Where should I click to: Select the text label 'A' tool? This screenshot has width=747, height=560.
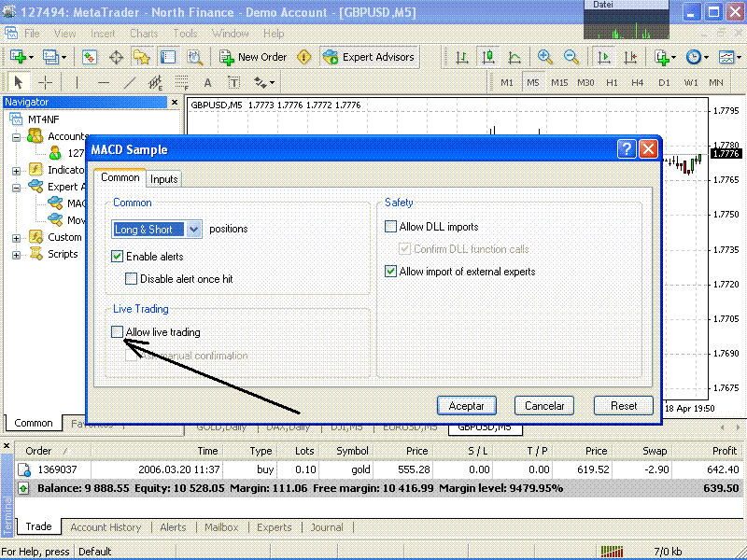tap(207, 82)
